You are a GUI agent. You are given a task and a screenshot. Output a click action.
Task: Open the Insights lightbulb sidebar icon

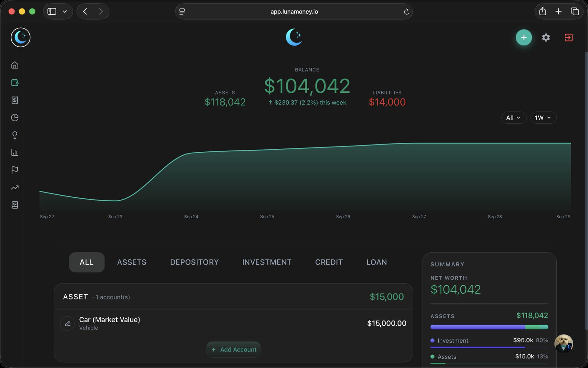pos(15,135)
